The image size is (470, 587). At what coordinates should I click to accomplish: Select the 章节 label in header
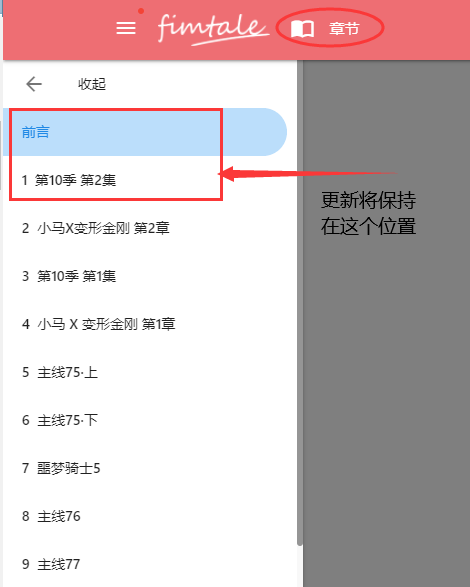coord(344,29)
